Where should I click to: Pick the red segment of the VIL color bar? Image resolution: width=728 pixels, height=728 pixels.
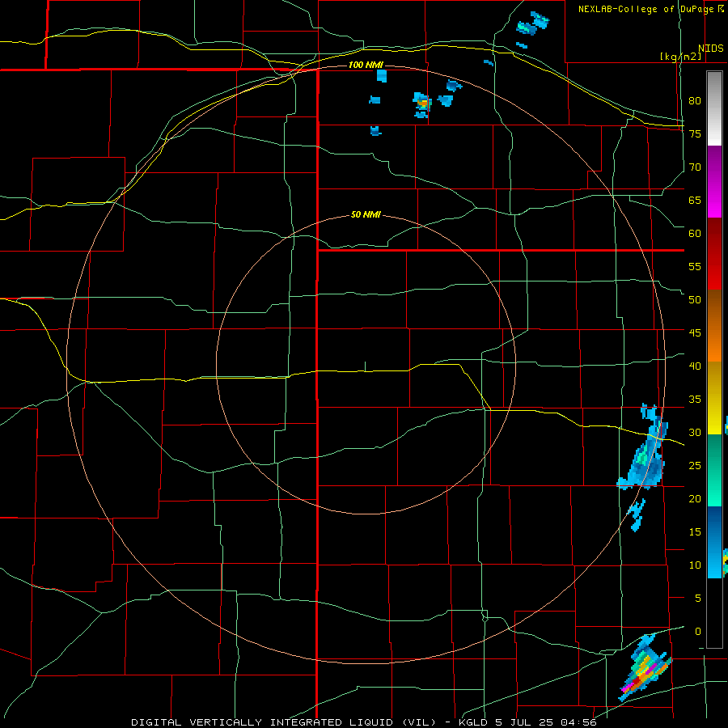[x=714, y=254]
